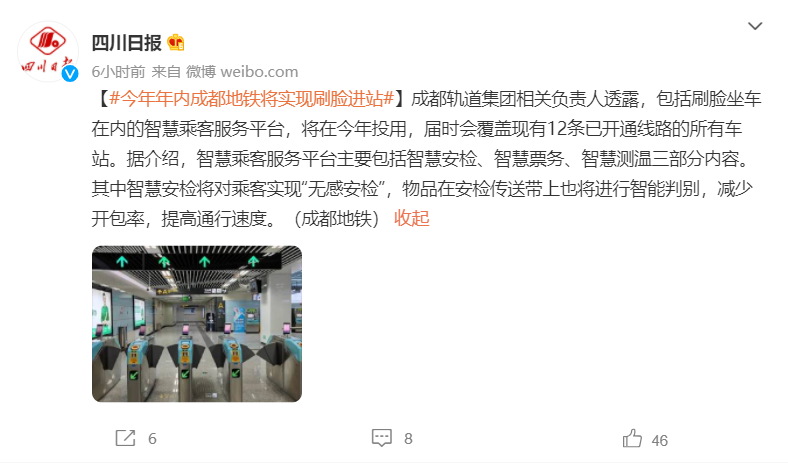788x463 pixels.
Task: Open the #今年年内成都地铁将实现刷脸进站# hashtag
Action: (251, 99)
